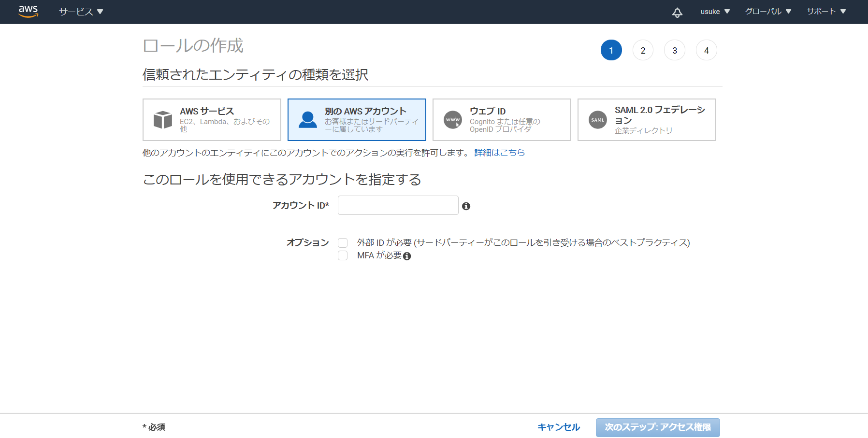Click the オプション label
The width and height of the screenshot is (868, 438).
(x=307, y=242)
